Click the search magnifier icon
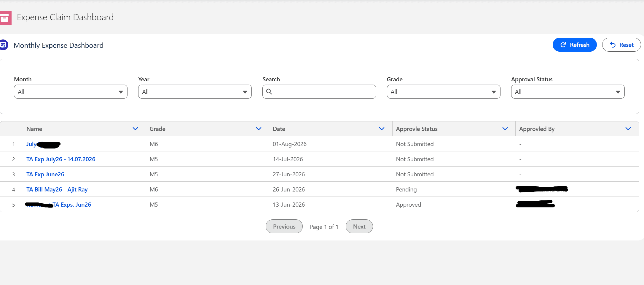644x285 pixels. tap(269, 91)
